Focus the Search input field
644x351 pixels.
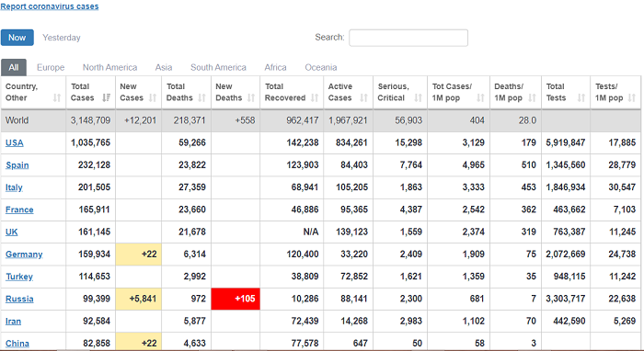coord(408,38)
